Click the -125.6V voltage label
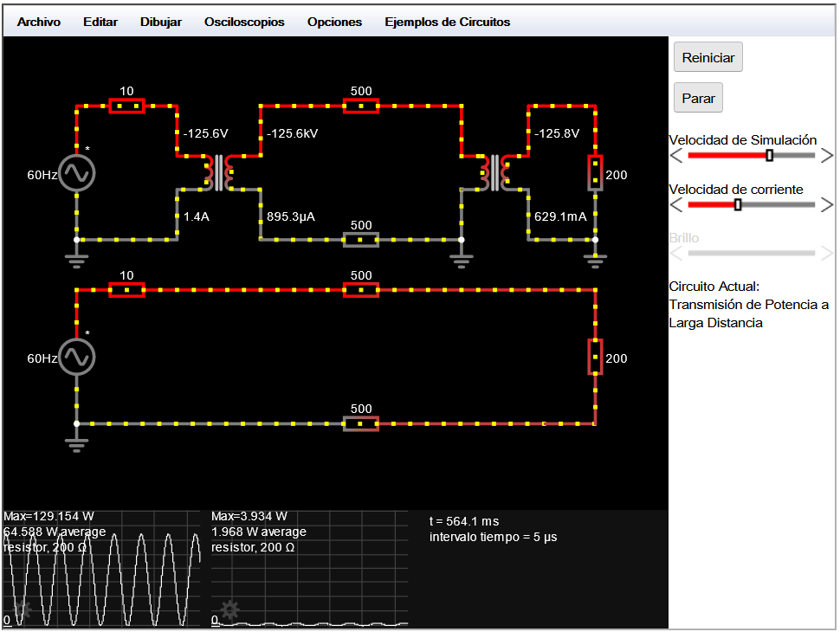The width and height of the screenshot is (840, 632). [206, 133]
